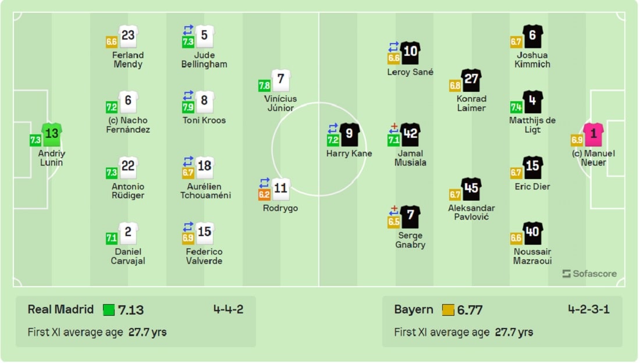Click Andriy Lunin's green number 13 jersey
This screenshot has width=640, height=364.
pyautogui.click(x=52, y=134)
